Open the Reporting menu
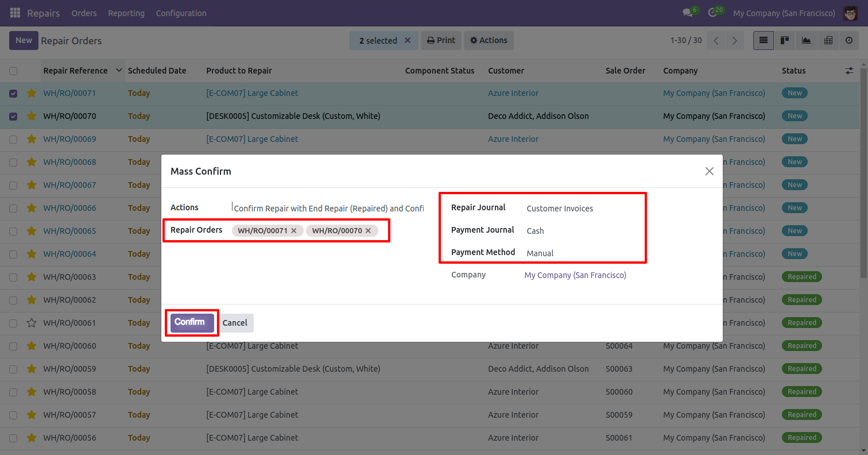 coord(126,13)
